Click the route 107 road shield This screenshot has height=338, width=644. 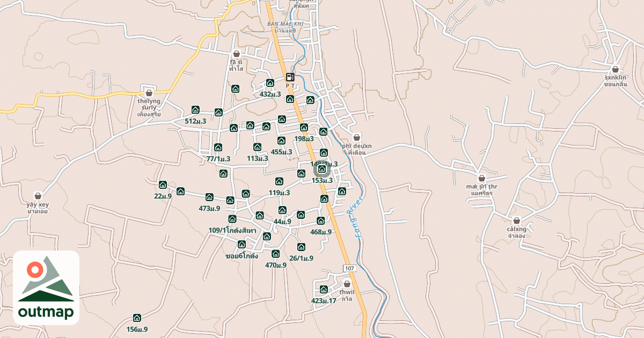tap(349, 267)
